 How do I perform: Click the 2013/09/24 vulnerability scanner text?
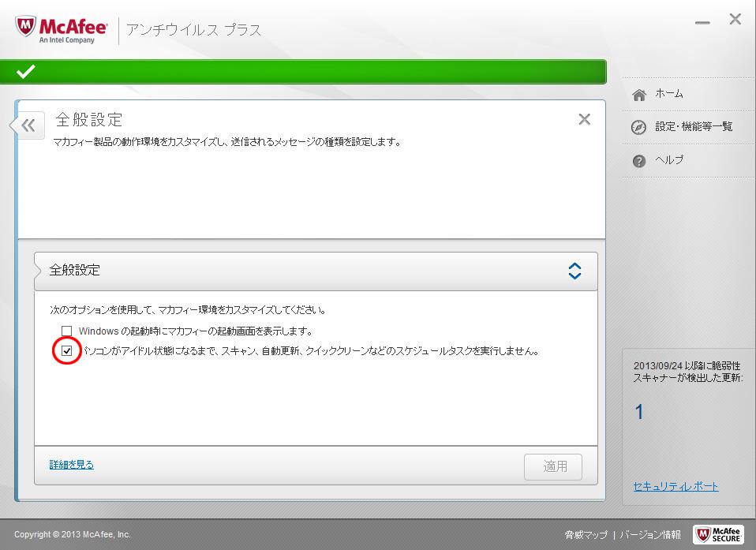688,372
